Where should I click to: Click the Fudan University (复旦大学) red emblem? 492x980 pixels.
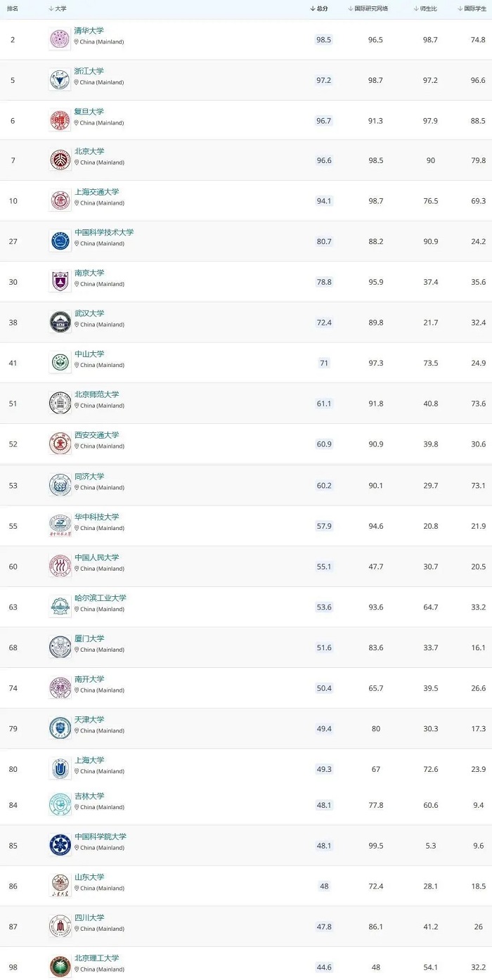pyautogui.click(x=60, y=120)
